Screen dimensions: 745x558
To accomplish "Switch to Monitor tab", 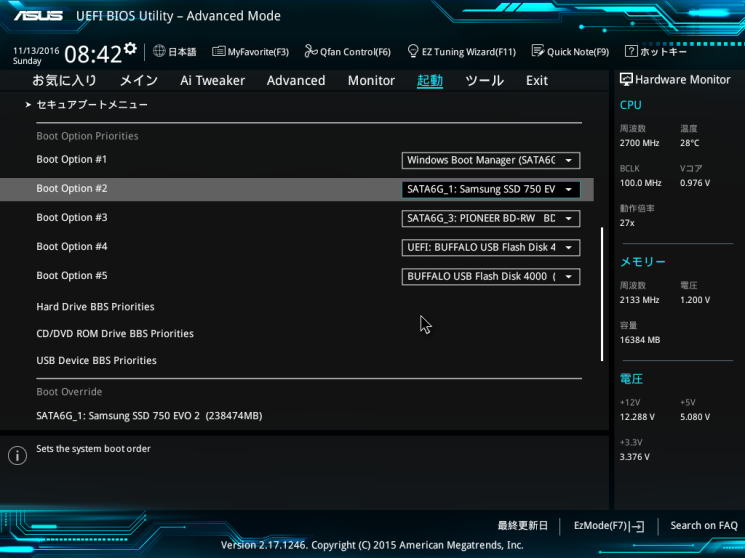I will 371,80.
